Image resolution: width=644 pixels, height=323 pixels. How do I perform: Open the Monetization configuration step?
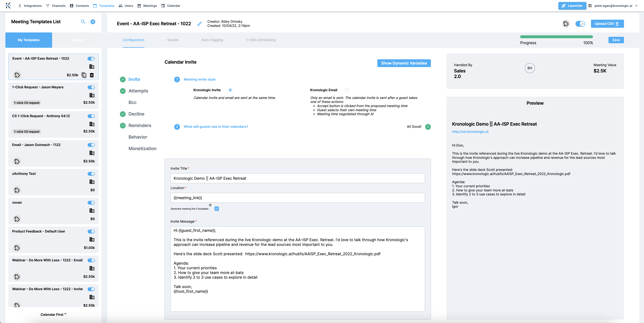click(142, 149)
